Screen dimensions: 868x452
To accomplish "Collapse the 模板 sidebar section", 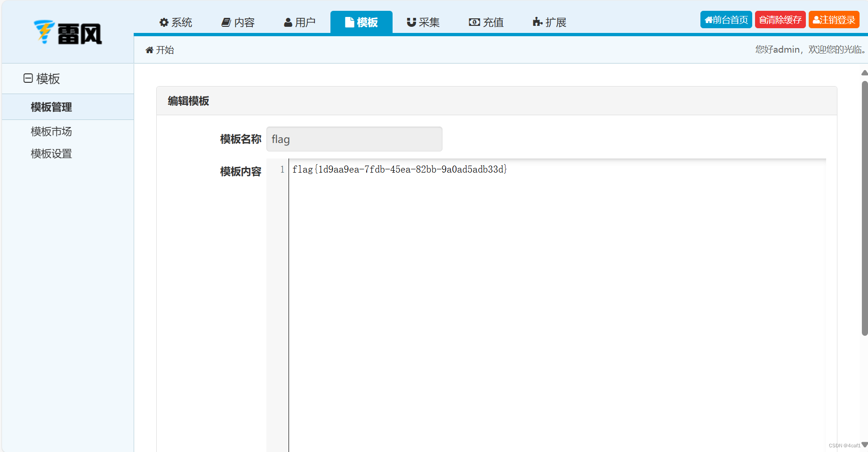I will point(28,78).
